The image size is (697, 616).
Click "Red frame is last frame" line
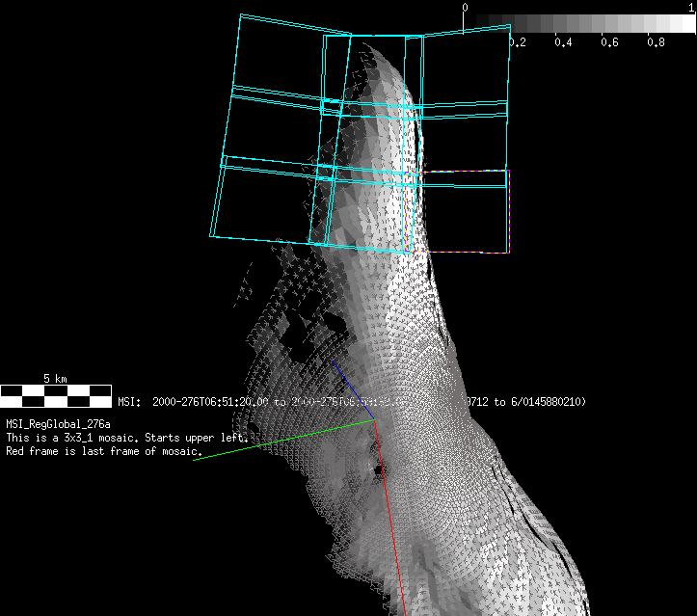pos(104,451)
